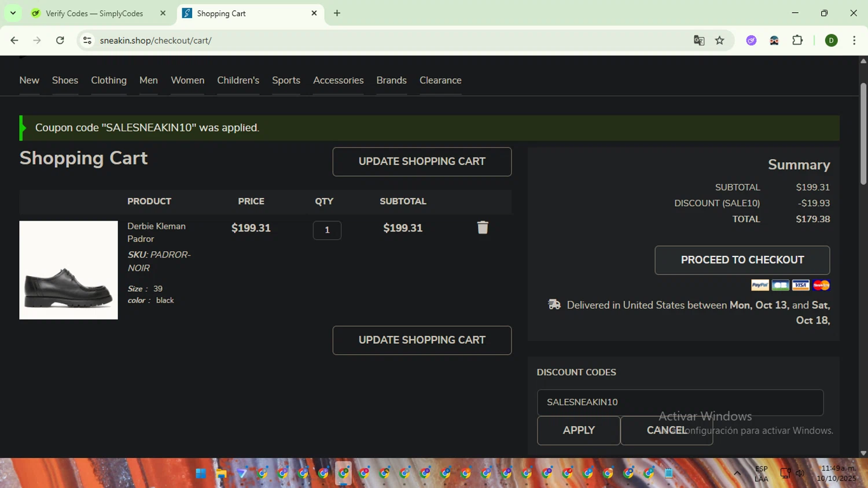Click the DISCOUNT CODES heading

coord(576,372)
